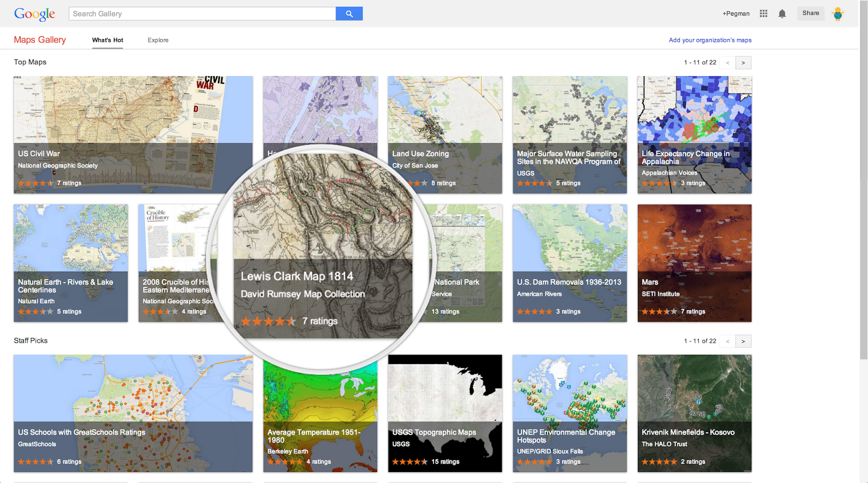Go to next page of Top Maps
Image resolution: width=868 pixels, height=483 pixels.
pyautogui.click(x=743, y=63)
